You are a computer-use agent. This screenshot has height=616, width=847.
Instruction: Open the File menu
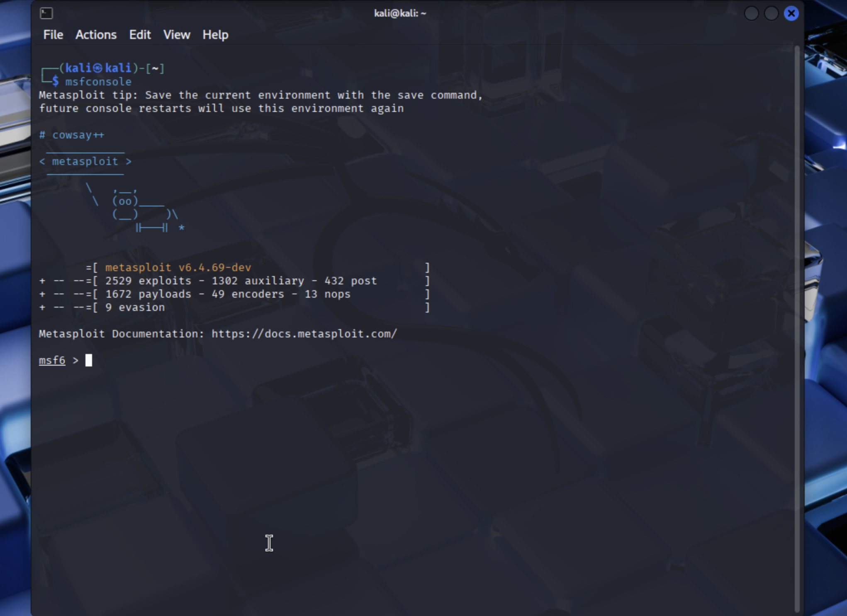(x=53, y=35)
